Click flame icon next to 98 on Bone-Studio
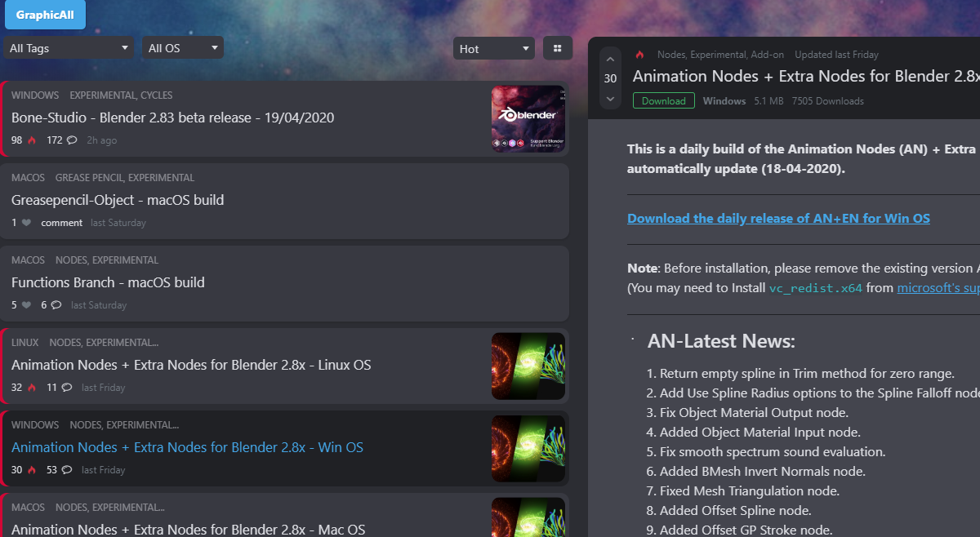The width and height of the screenshot is (980, 537). pyautogui.click(x=32, y=140)
